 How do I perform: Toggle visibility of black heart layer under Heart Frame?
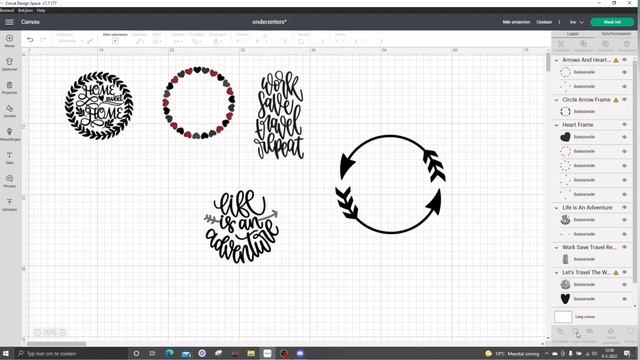click(624, 137)
